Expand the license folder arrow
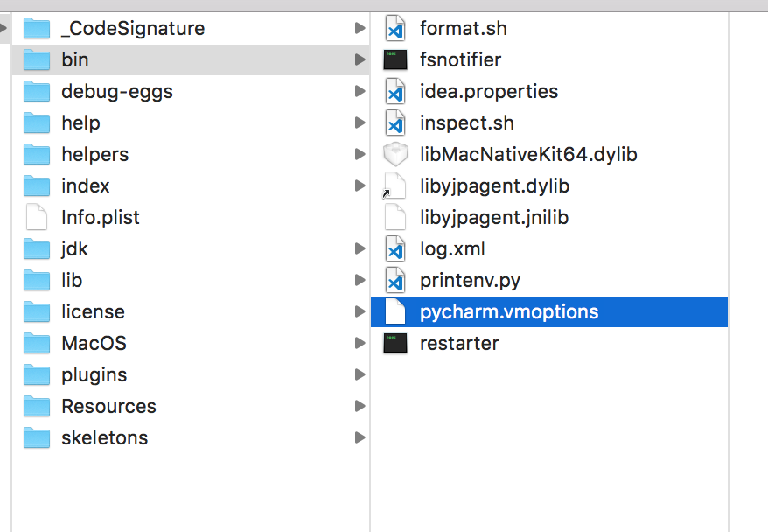Screen dimensions: 768x532 [360, 311]
